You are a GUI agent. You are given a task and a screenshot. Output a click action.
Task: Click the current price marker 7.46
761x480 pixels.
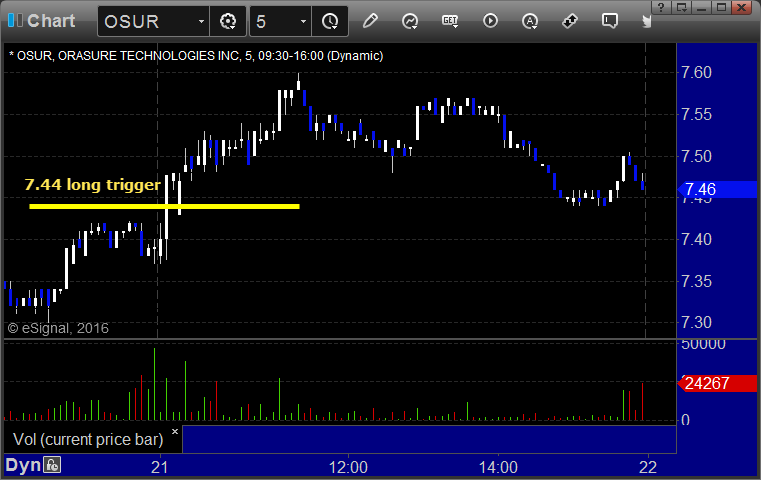pyautogui.click(x=717, y=189)
